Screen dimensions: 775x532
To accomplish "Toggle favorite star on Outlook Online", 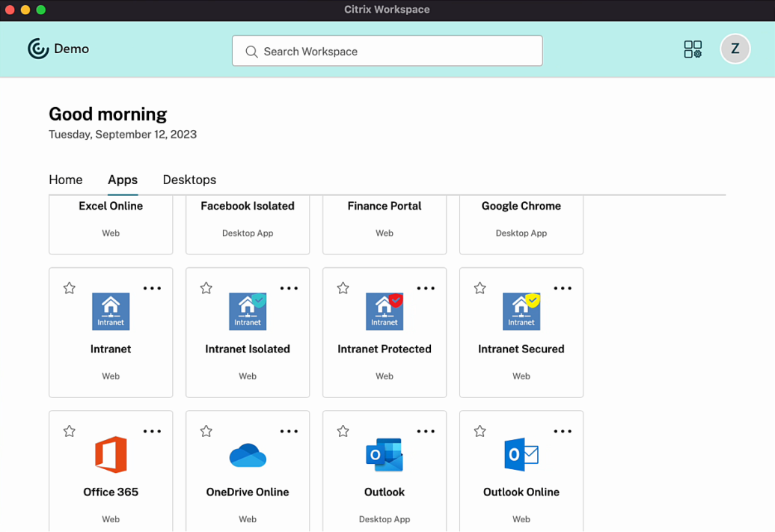I will [480, 431].
